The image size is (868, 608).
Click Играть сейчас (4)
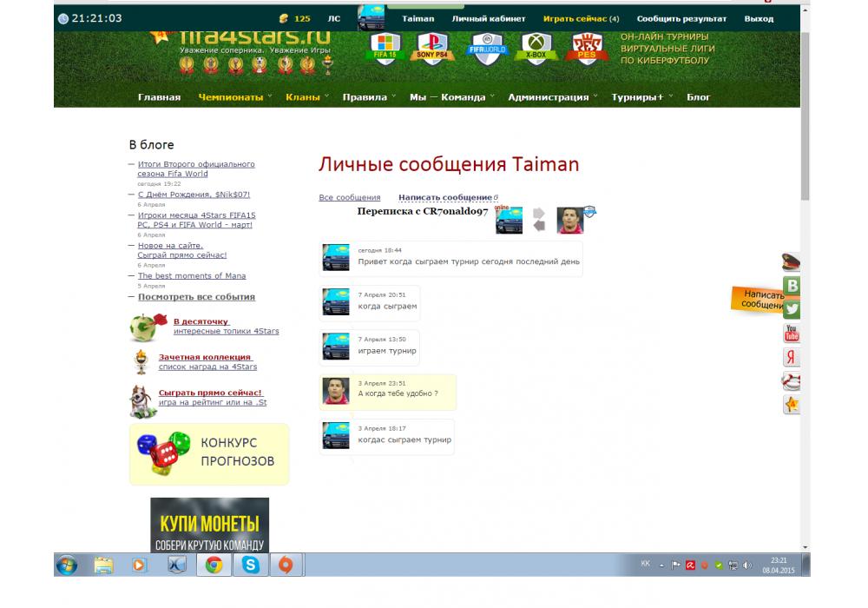pyautogui.click(x=582, y=18)
